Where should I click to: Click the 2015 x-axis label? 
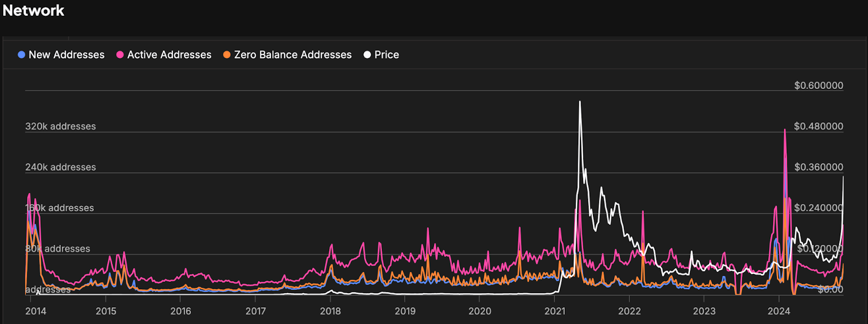point(106,311)
